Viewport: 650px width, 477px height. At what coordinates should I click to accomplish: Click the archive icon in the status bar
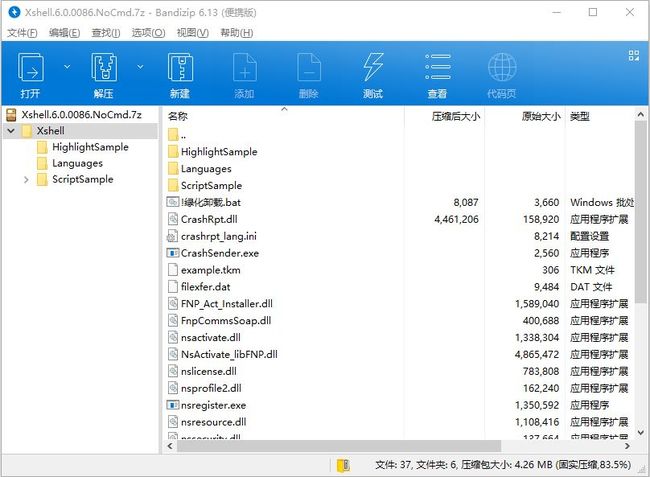click(343, 465)
